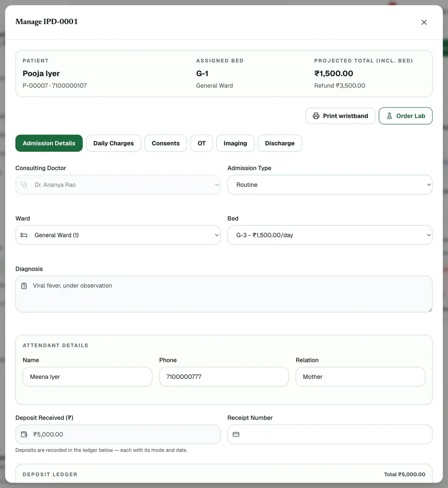Click the Diagnosis text area

224,294
